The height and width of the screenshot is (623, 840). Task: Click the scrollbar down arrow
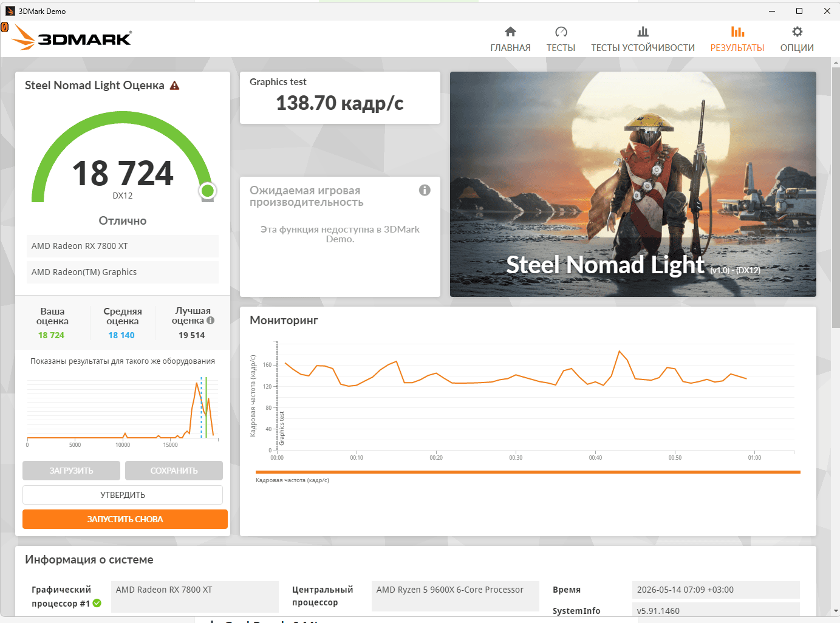click(835, 611)
